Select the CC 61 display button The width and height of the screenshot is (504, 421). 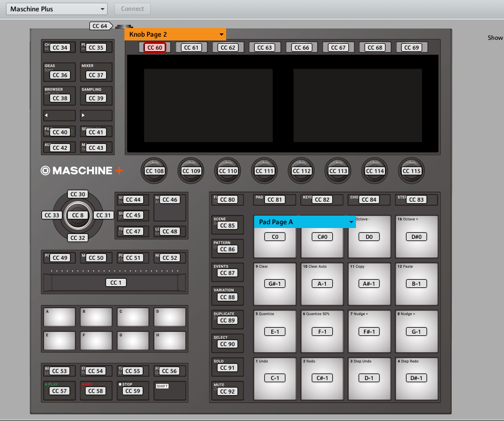[x=191, y=47]
